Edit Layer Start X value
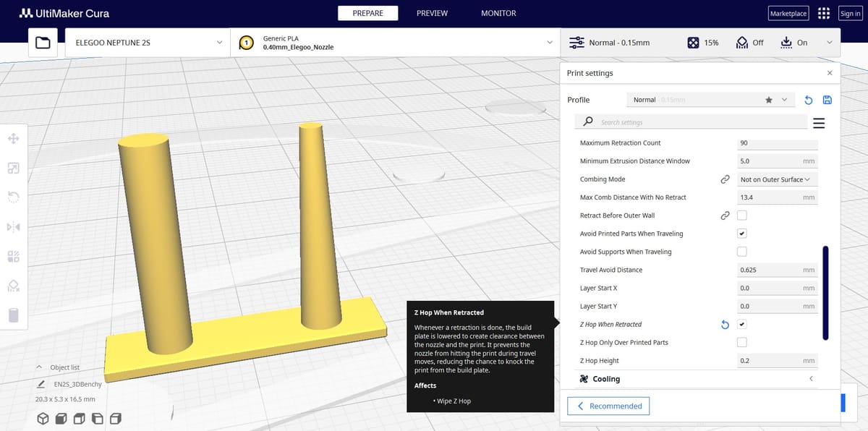Screen dimensions: 868x431 coord(777,288)
